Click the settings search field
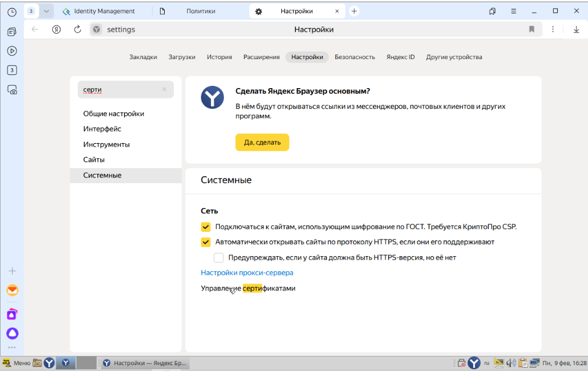 click(x=121, y=90)
